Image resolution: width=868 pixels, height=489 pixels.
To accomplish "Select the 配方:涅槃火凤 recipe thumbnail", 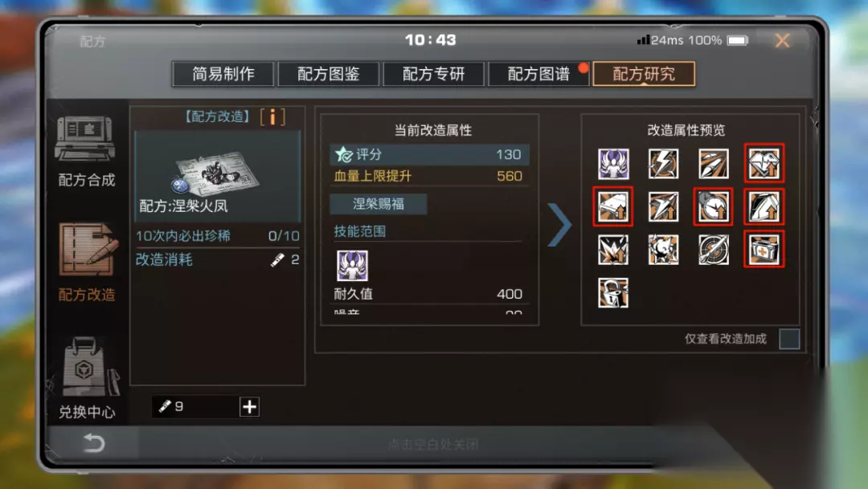I will 217,176.
